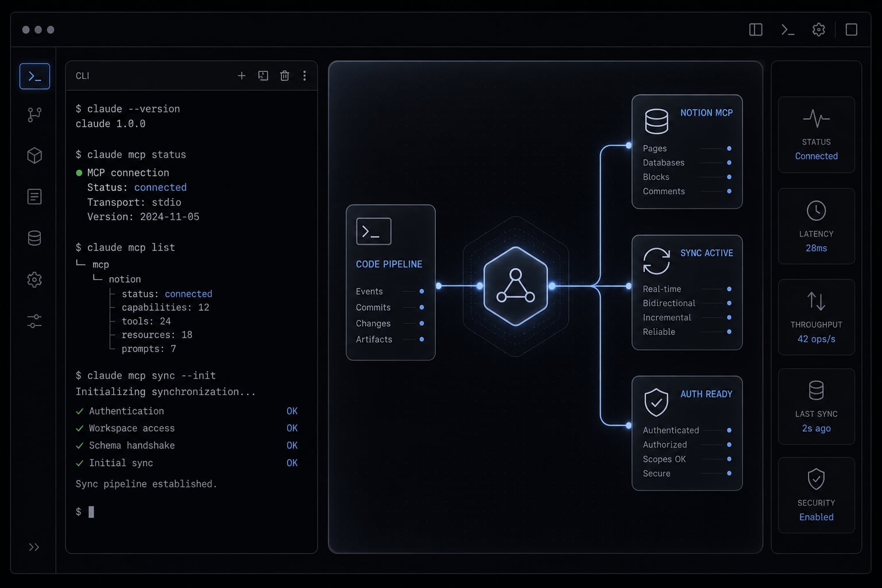Select the CLI tab label
This screenshot has width=882, height=588.
[82, 76]
